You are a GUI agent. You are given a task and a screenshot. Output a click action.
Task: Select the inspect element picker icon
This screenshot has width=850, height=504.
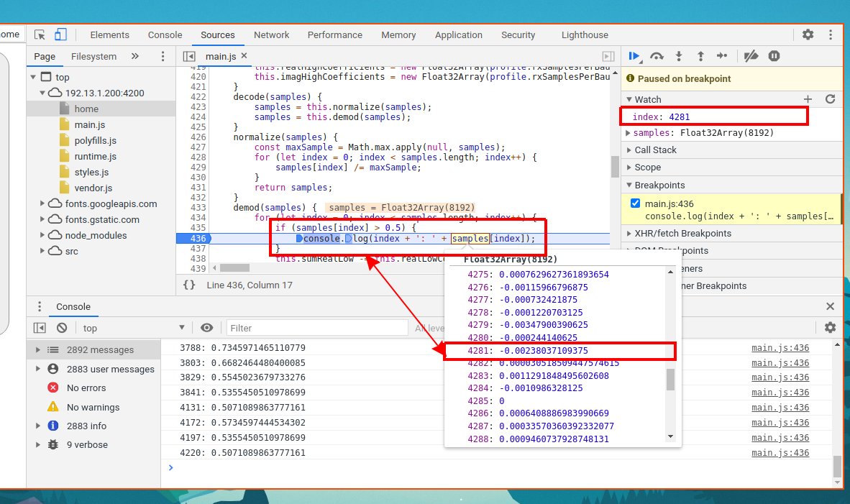coord(40,35)
